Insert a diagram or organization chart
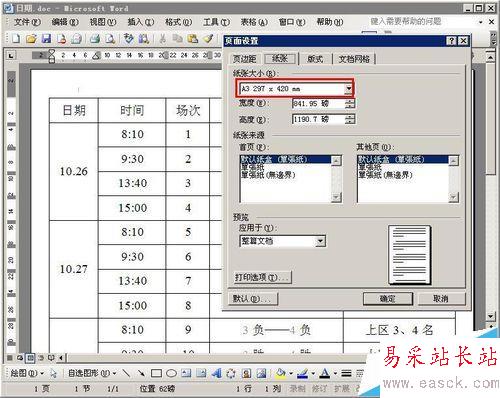This screenshot has height=398, width=500. (x=231, y=373)
